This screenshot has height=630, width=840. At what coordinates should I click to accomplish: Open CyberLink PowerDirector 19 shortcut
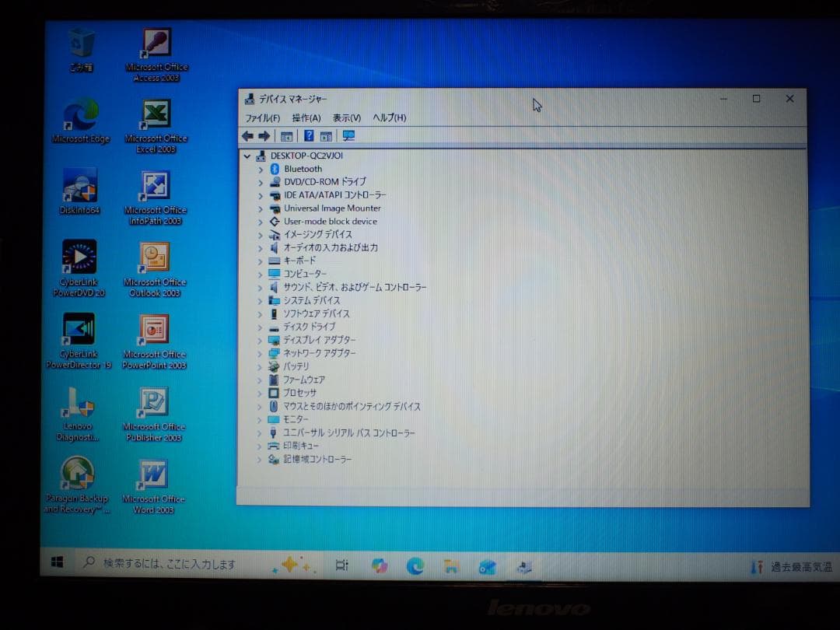coord(79,341)
